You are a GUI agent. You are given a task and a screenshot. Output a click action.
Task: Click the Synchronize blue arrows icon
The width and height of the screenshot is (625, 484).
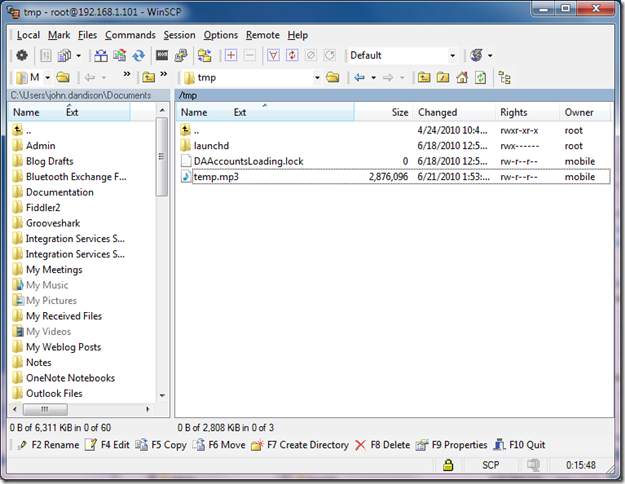(138, 55)
